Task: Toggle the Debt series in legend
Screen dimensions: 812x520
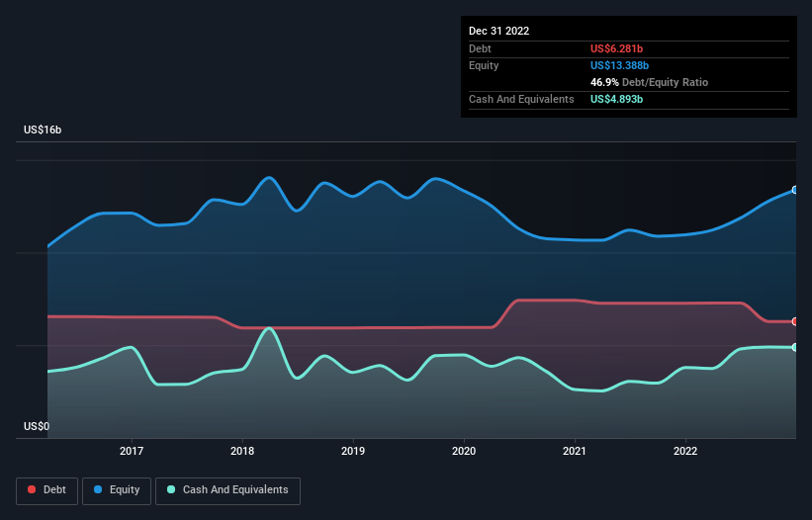Action: (46, 490)
